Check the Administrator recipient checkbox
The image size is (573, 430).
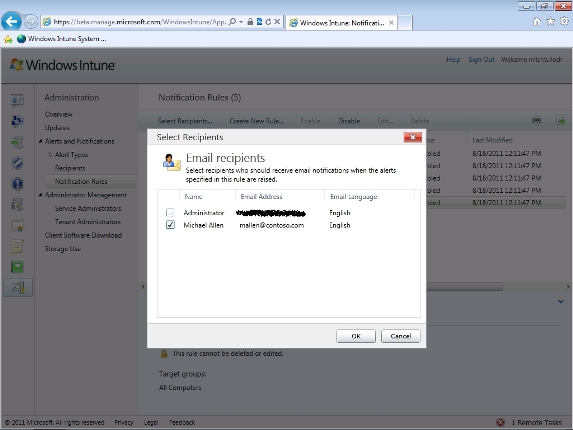click(x=170, y=212)
